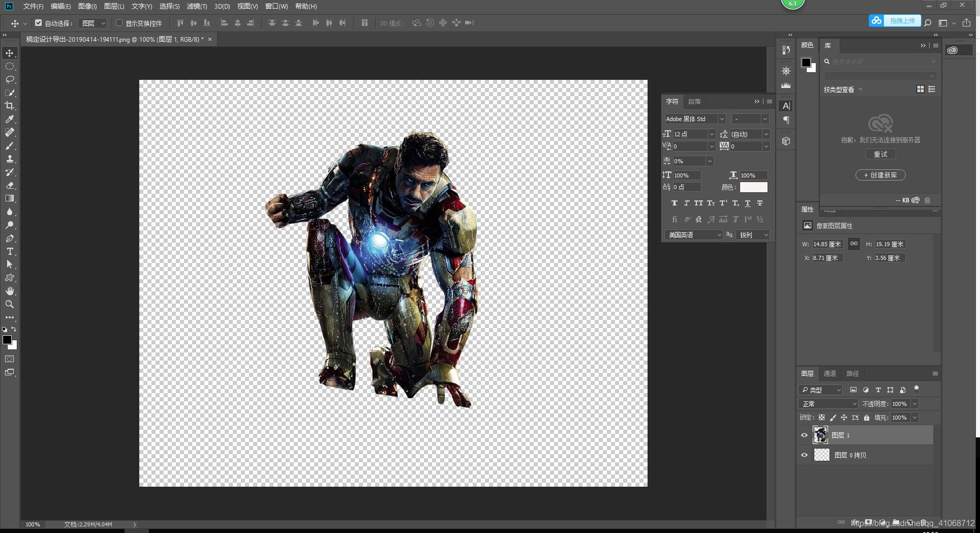
Task: Select the Eyedropper tool
Action: point(10,119)
